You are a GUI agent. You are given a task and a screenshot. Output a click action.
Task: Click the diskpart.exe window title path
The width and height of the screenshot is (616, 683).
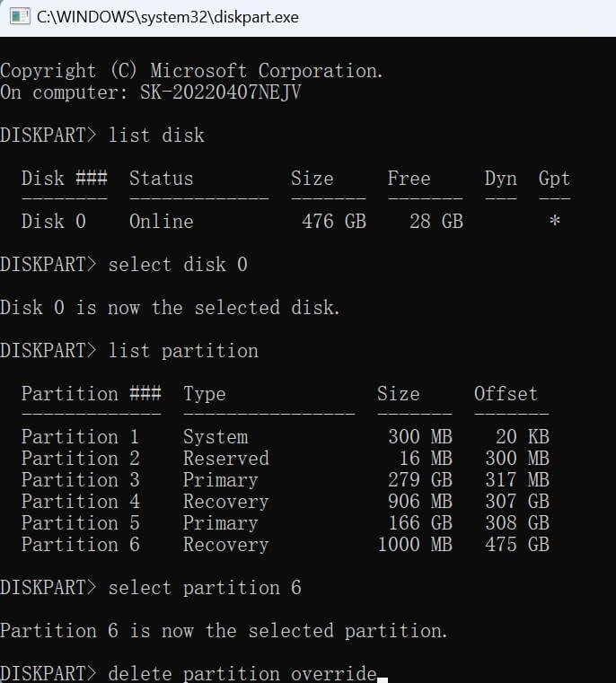[x=168, y=17]
